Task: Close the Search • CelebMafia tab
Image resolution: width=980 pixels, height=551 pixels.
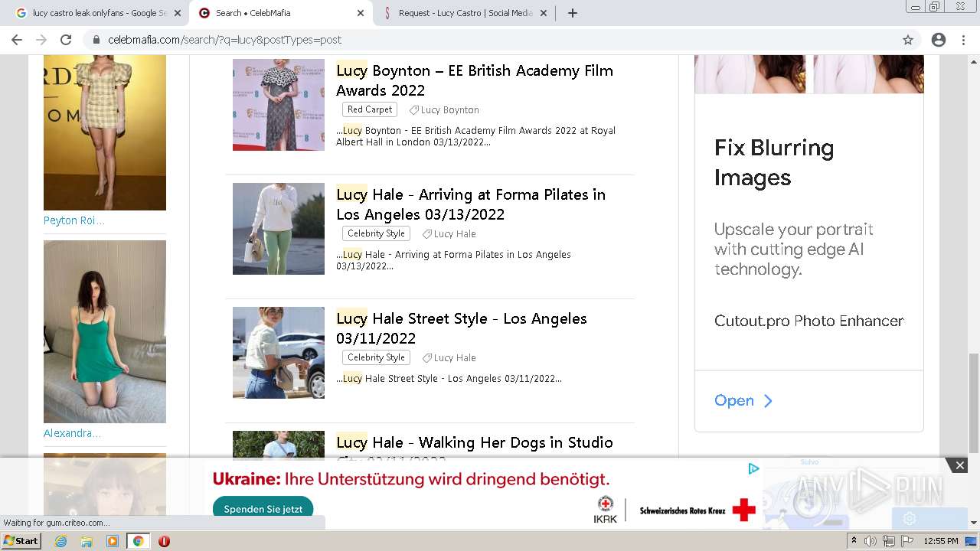Action: (361, 13)
